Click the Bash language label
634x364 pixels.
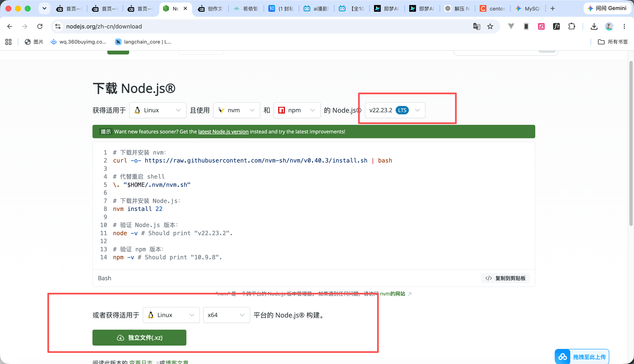(x=105, y=278)
